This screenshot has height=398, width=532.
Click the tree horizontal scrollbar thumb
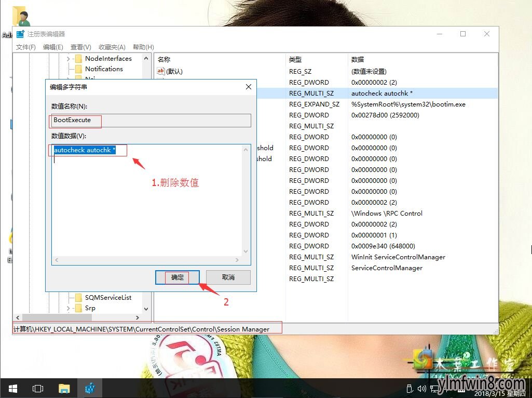57,318
